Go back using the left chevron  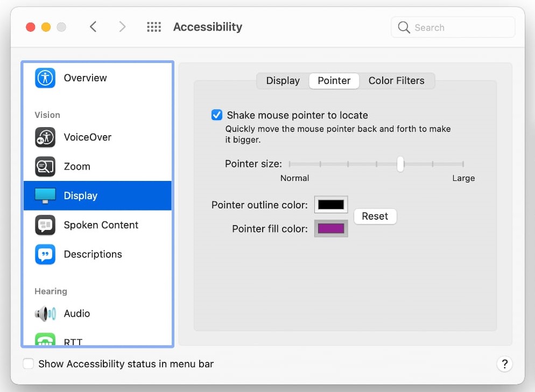(93, 27)
